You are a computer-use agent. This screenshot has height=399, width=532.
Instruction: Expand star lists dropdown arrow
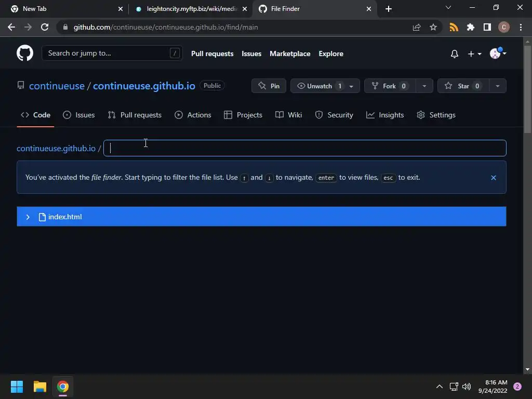click(x=498, y=86)
